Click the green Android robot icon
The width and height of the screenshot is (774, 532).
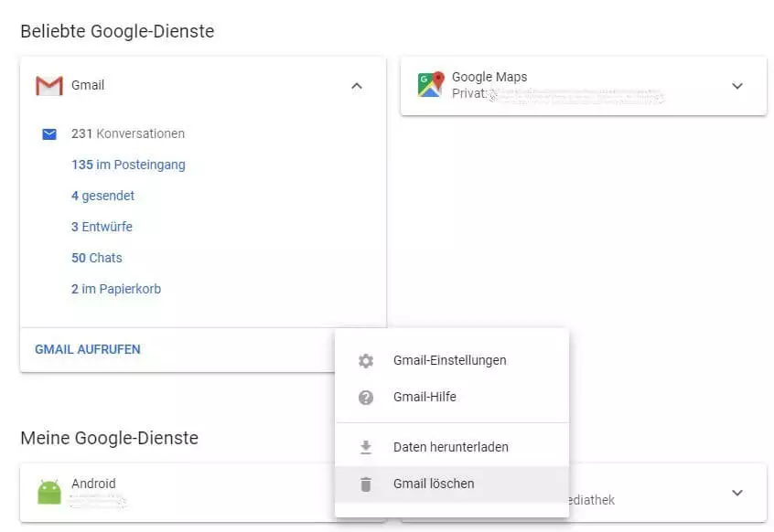tap(49, 492)
